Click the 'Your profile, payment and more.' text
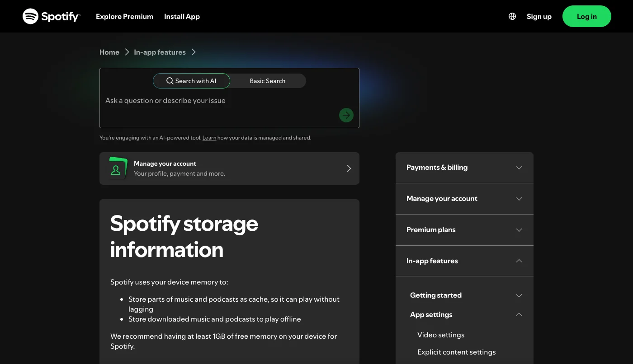 [180, 173]
